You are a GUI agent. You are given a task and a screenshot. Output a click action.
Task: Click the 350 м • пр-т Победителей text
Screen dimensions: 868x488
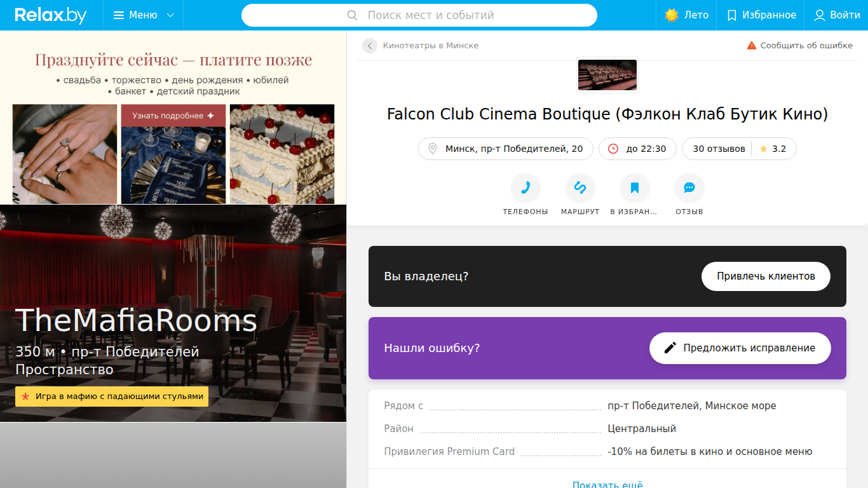pos(107,352)
